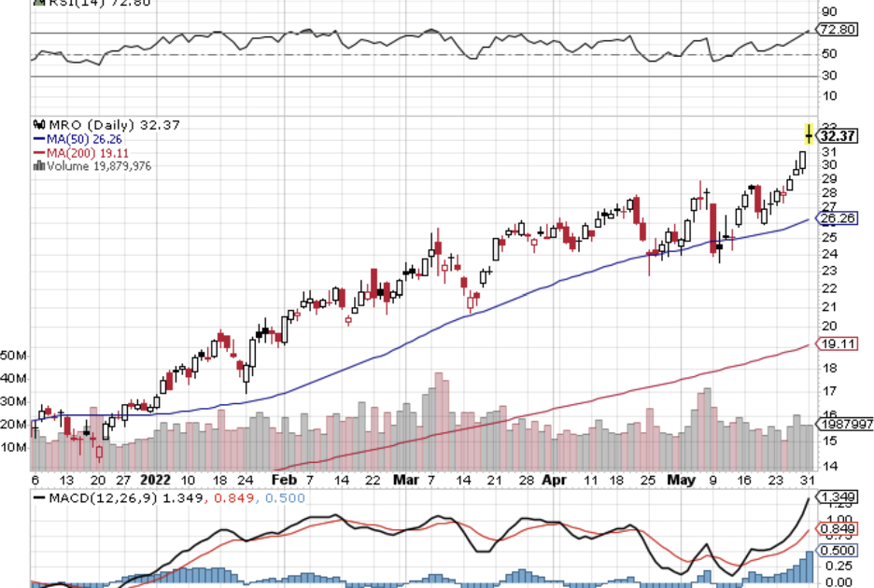Click the 32.37 current price tag
The height and width of the screenshot is (588, 874).
tap(838, 136)
